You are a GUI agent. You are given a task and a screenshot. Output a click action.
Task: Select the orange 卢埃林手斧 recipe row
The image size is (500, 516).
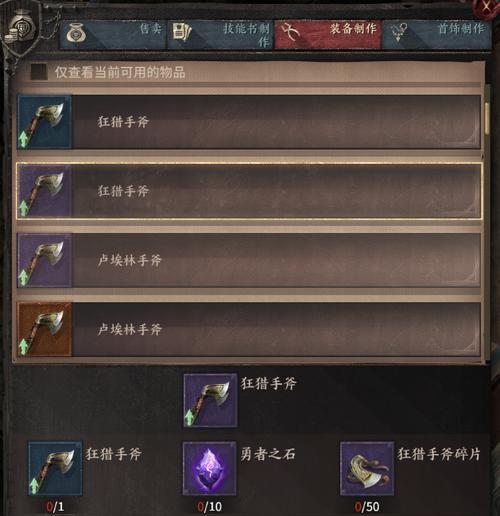(249, 329)
